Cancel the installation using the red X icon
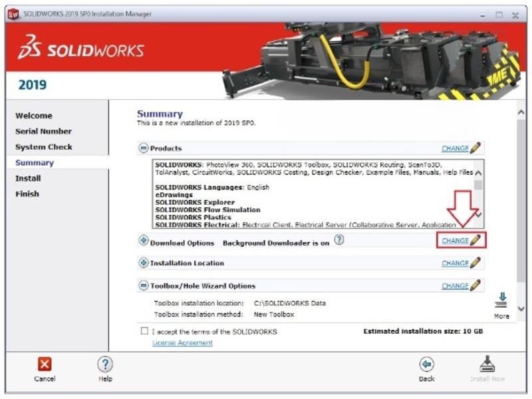The width and height of the screenshot is (532, 399). point(43,364)
